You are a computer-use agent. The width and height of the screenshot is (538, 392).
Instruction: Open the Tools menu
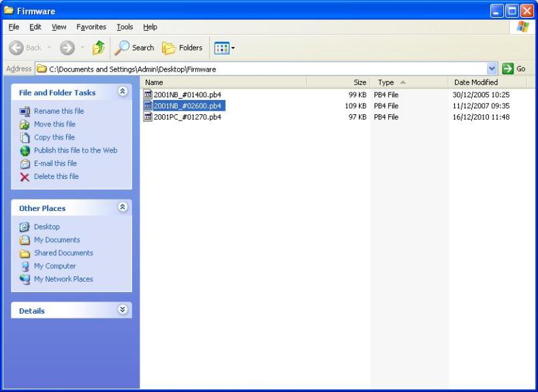coord(125,27)
